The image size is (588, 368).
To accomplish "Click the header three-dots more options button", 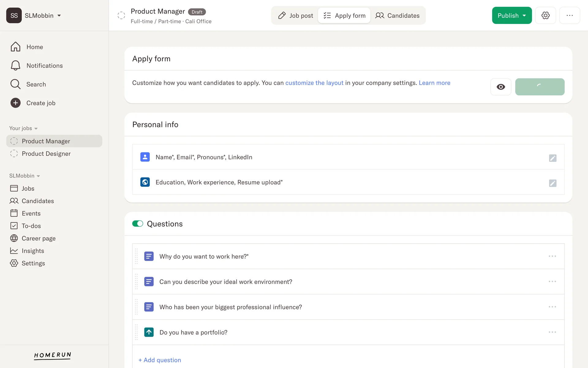I will [569, 15].
